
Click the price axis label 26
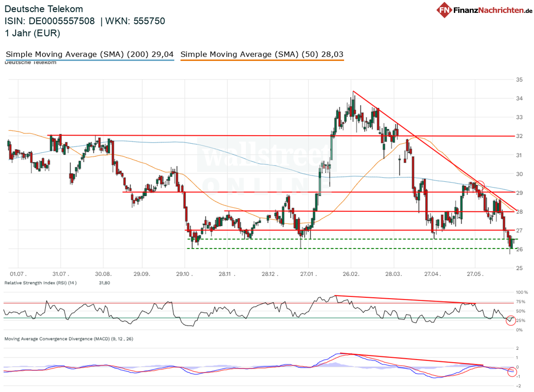[x=519, y=249]
